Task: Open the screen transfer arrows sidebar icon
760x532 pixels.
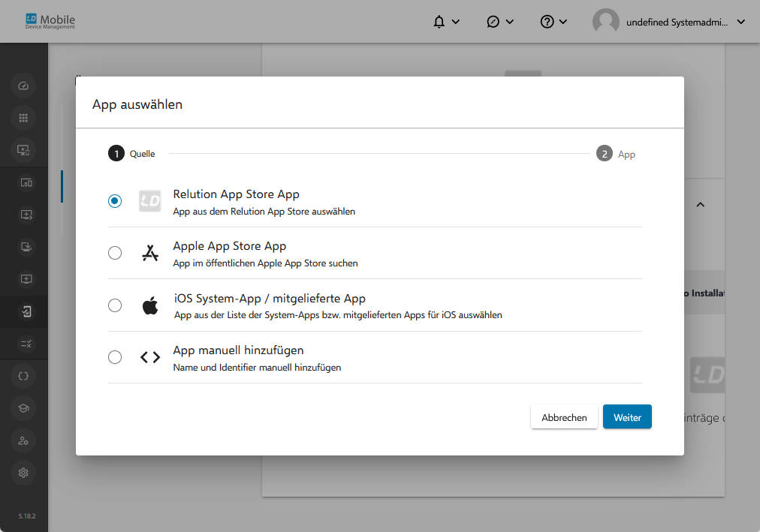Action: [26, 215]
